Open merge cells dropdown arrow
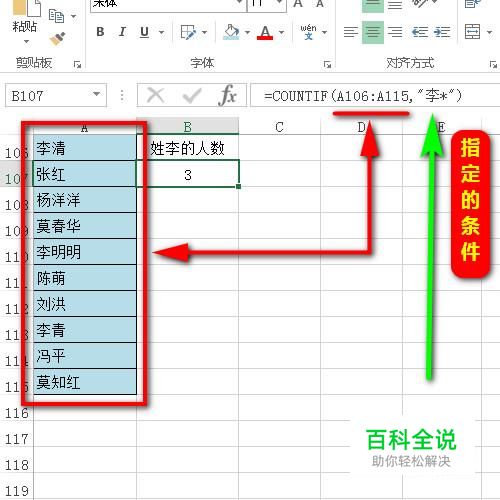This screenshot has height=500, width=500. [x=489, y=32]
